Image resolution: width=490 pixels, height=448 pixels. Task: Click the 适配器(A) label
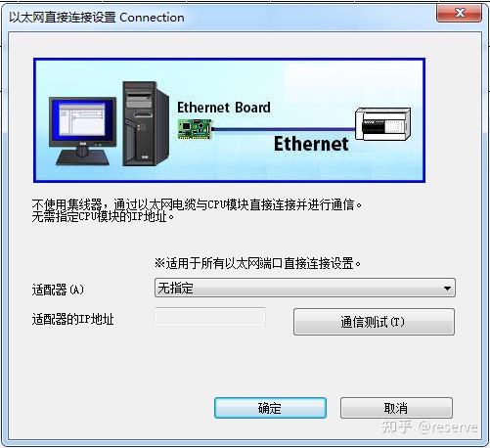58,290
